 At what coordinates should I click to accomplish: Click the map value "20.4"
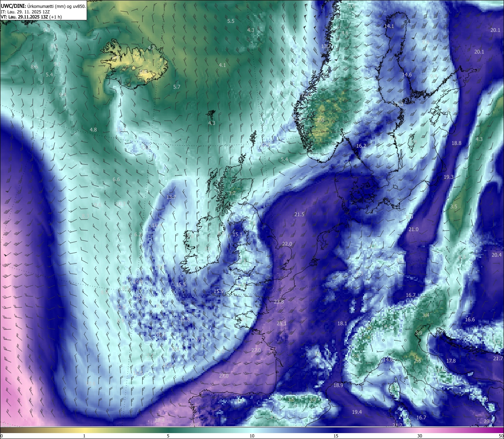497,255
